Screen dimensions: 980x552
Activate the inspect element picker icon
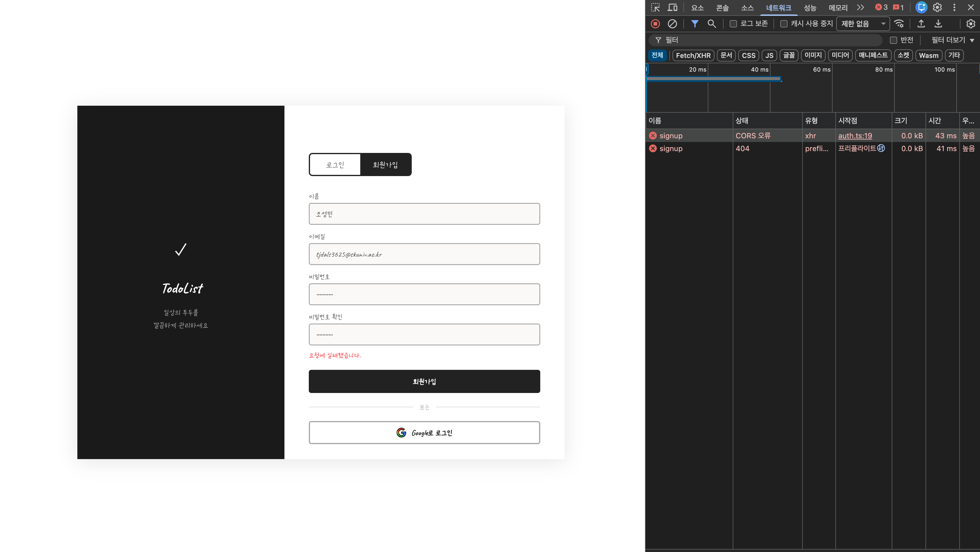(655, 8)
